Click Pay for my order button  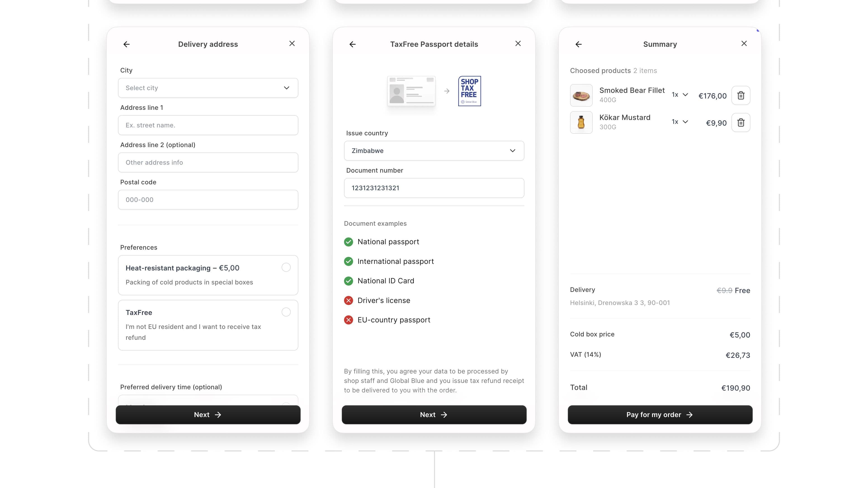[660, 414]
